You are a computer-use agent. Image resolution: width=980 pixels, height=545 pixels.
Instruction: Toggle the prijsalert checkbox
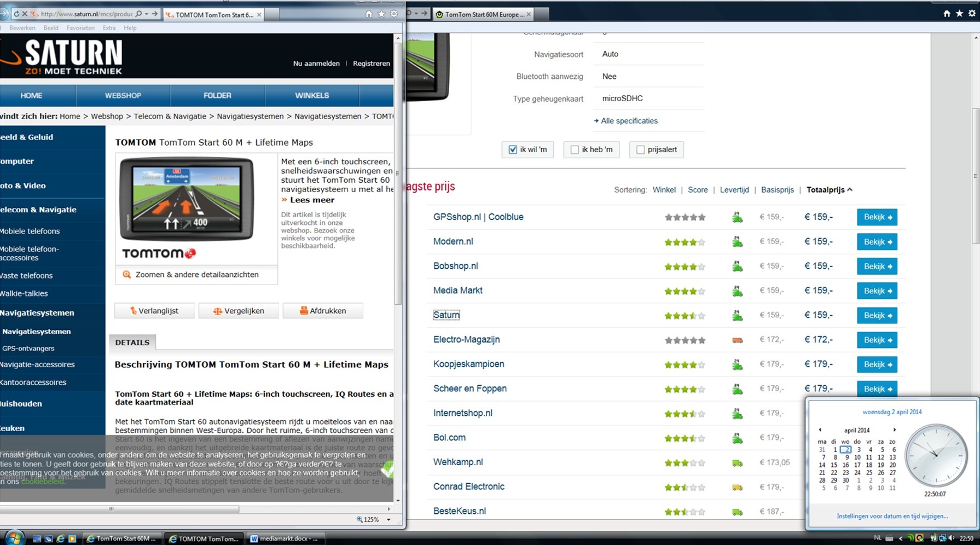pos(640,149)
